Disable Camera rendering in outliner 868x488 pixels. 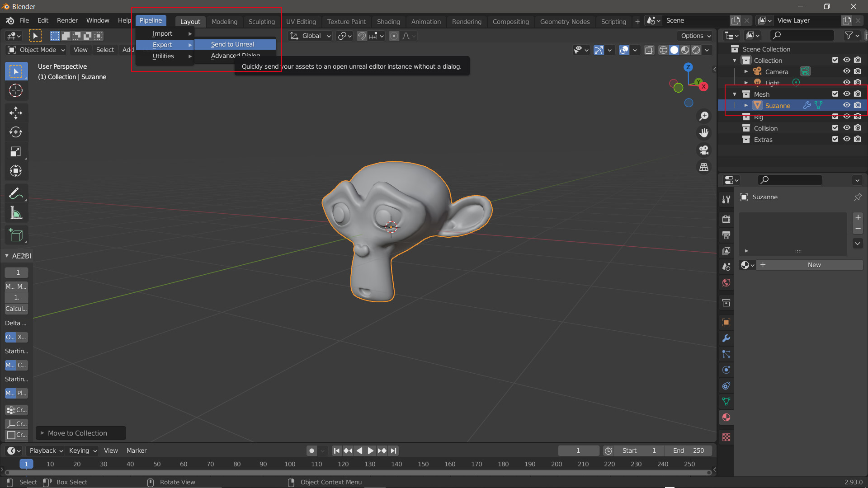pos(858,71)
